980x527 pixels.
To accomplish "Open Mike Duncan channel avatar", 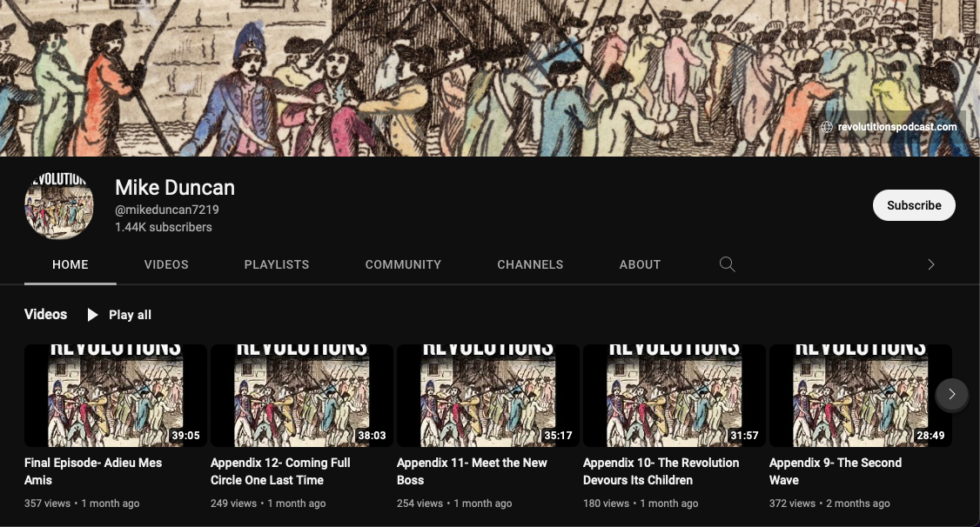I will [59, 205].
